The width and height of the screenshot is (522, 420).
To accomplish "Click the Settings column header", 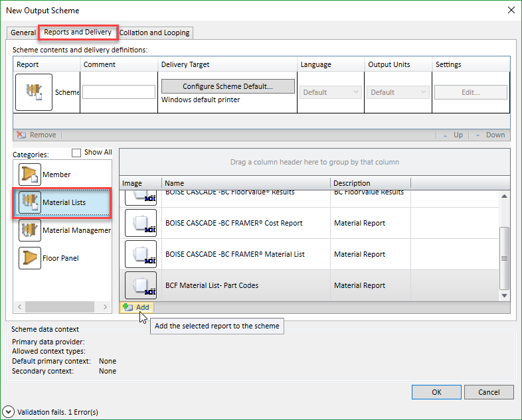I will (x=471, y=64).
